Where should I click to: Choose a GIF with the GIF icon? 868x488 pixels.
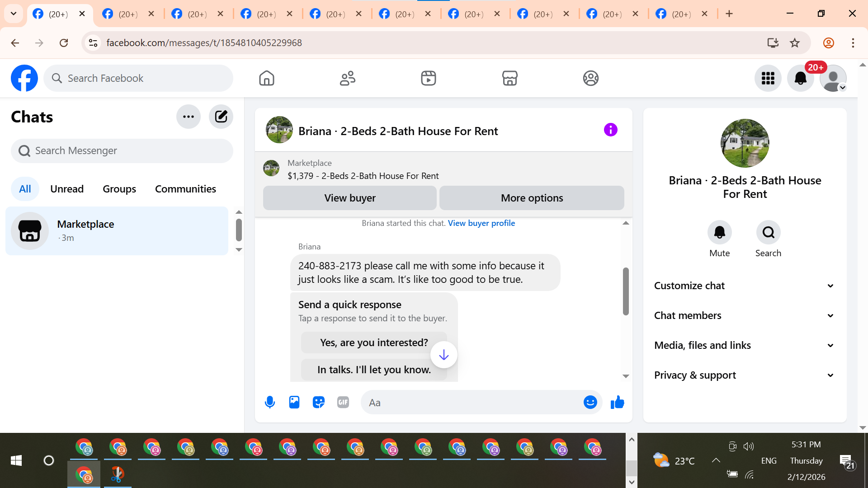(x=343, y=402)
